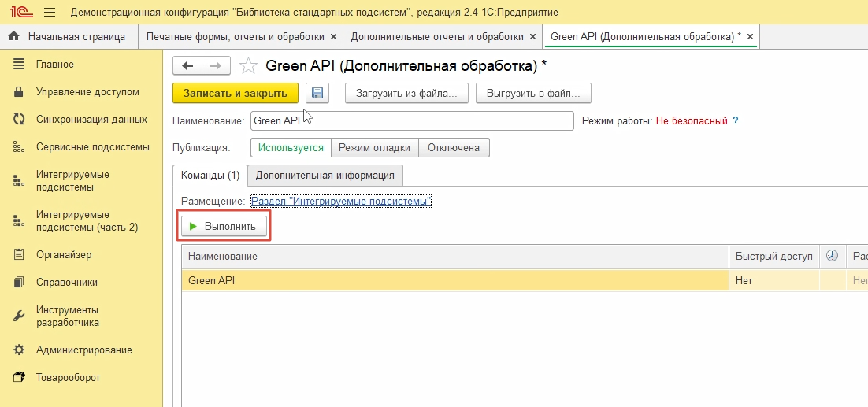Click the Home page icon tab

13,36
